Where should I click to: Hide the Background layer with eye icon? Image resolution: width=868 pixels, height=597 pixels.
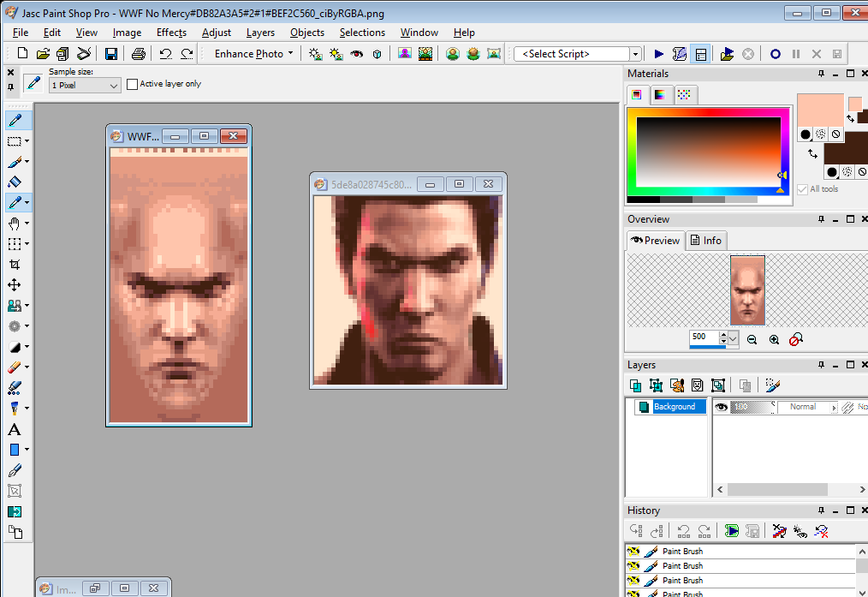(x=722, y=408)
